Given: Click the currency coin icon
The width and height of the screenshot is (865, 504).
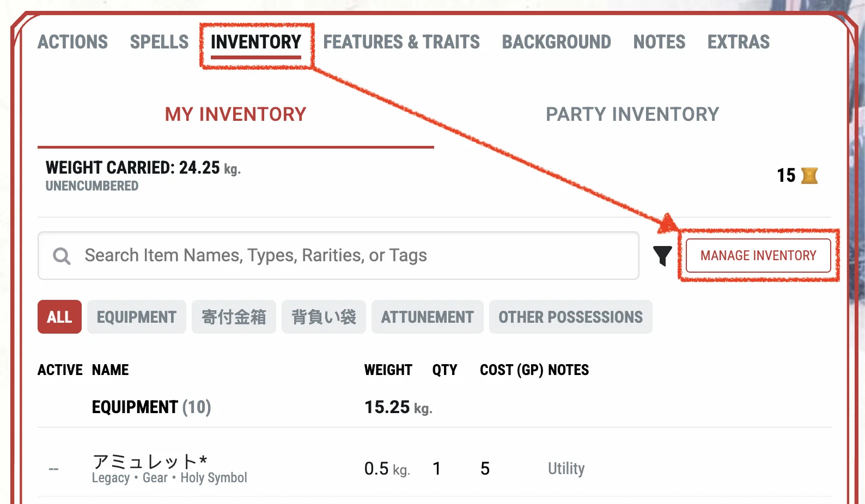Looking at the screenshot, I should (x=809, y=175).
